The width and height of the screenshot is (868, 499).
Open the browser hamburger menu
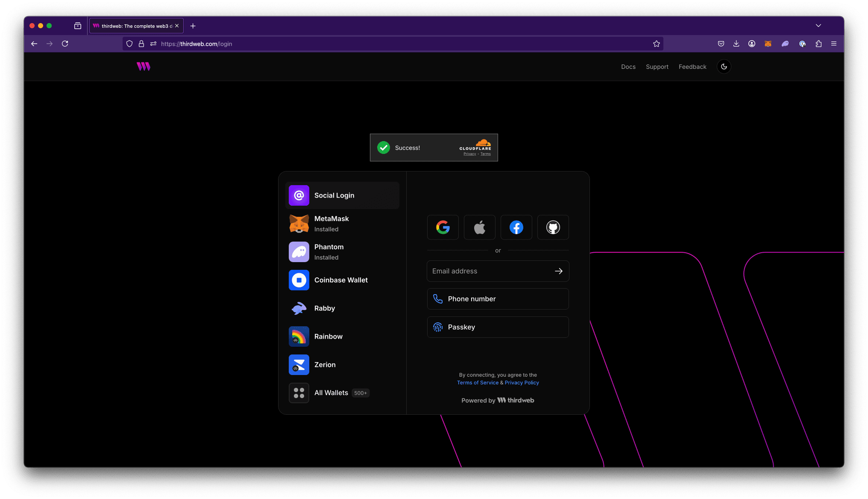[x=834, y=44]
